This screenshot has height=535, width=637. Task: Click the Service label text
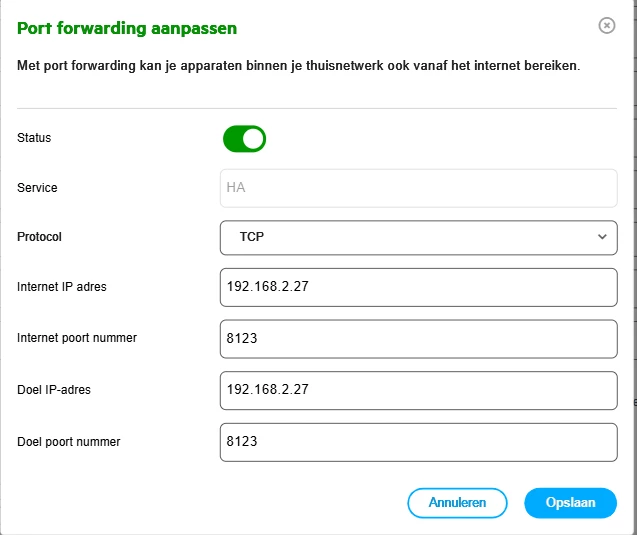click(x=37, y=188)
